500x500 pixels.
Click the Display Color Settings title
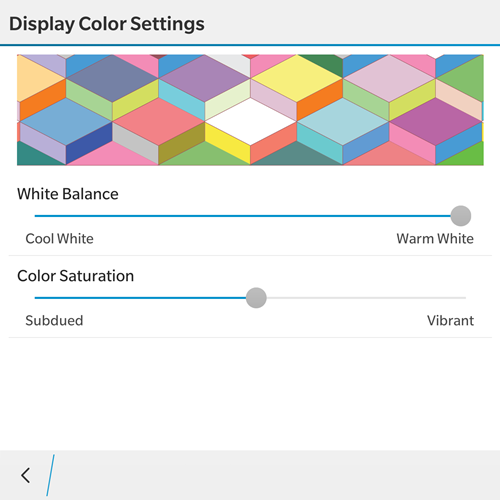[x=107, y=24]
